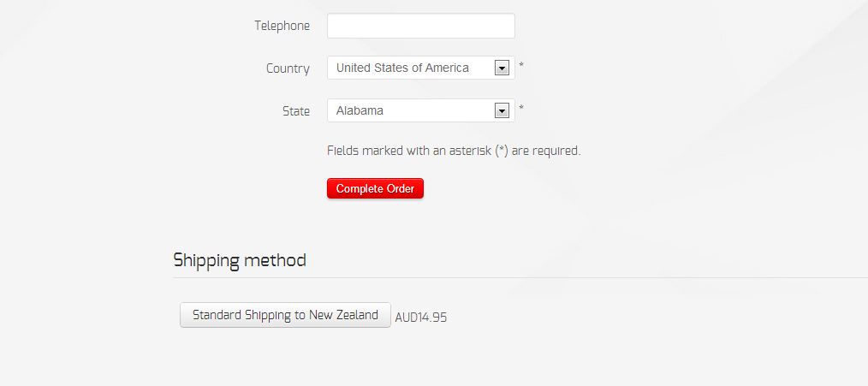Open the Country dropdown arrow button

pos(502,68)
